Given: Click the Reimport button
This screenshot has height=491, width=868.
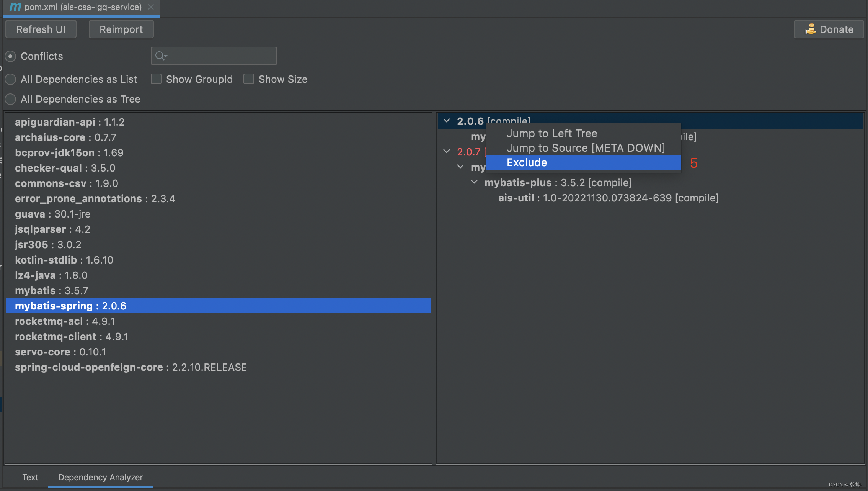Looking at the screenshot, I should click(x=121, y=29).
